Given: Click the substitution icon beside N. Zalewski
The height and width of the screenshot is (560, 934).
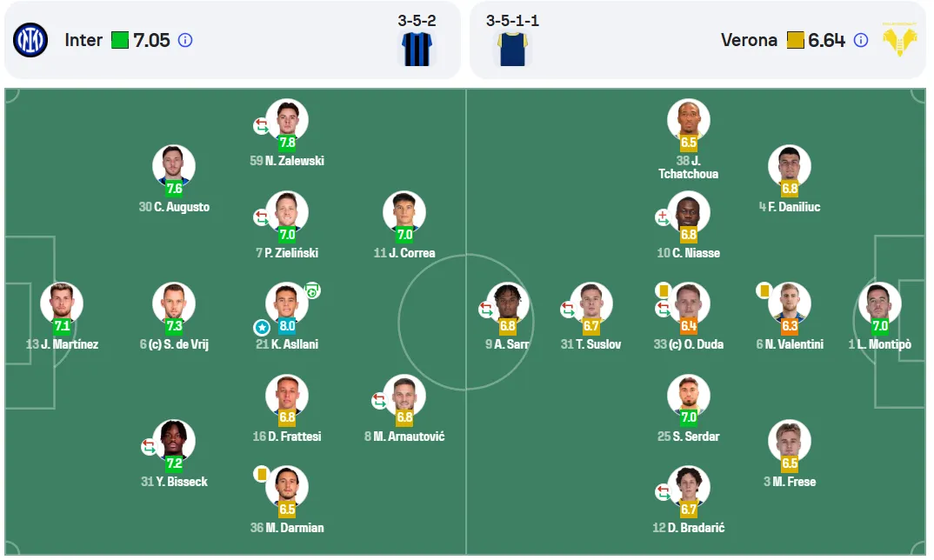Looking at the screenshot, I should (262, 126).
